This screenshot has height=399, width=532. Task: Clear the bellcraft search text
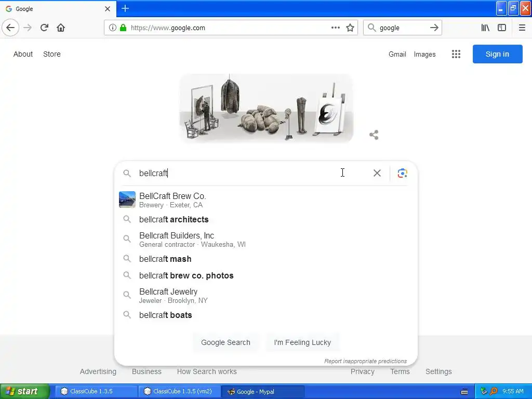(x=377, y=173)
